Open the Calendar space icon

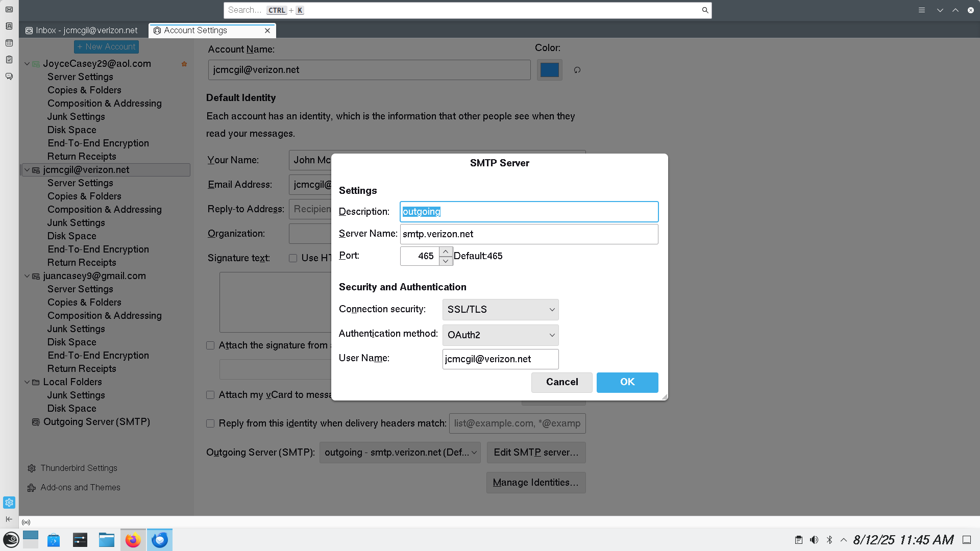pos(9,43)
